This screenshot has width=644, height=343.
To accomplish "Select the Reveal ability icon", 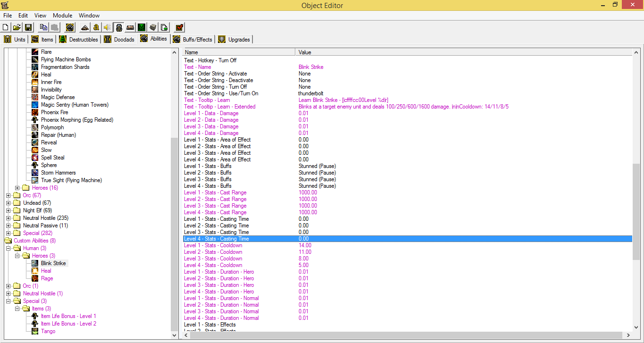I will [35, 142].
